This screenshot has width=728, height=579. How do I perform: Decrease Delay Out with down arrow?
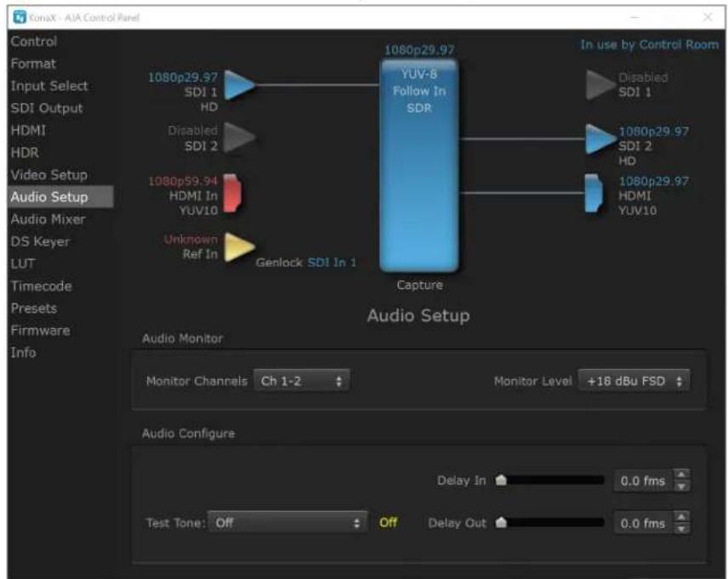[681, 529]
